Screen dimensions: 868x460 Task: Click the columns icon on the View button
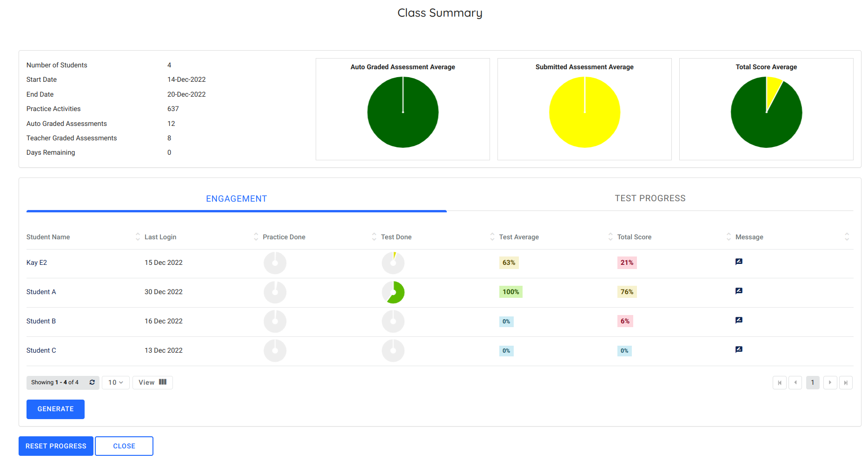pos(162,382)
